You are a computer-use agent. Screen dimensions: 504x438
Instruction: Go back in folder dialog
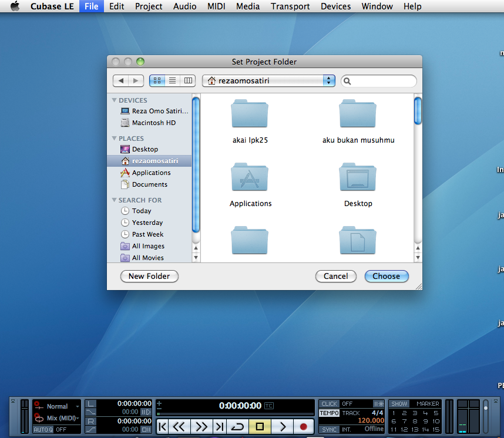pos(121,80)
